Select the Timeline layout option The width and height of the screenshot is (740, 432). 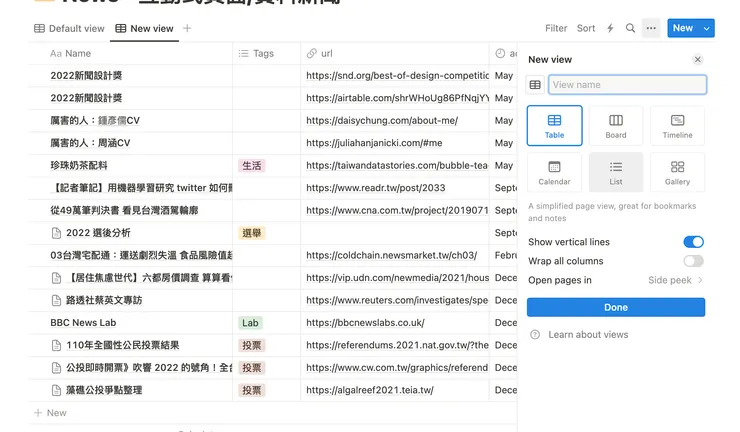677,126
